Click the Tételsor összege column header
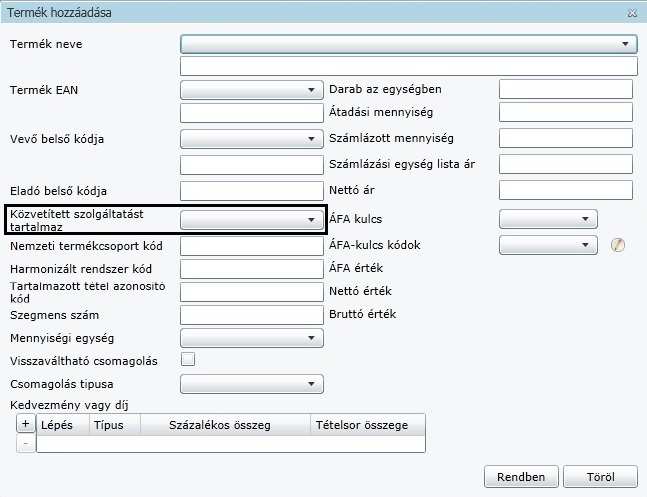The image size is (647, 497). pos(368,425)
